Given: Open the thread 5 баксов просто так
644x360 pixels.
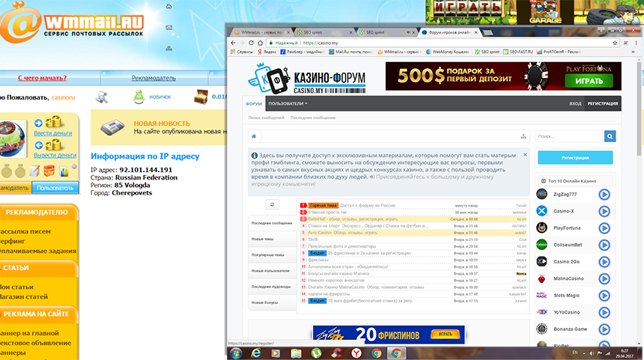Looking at the screenshot, I should point(327,213).
